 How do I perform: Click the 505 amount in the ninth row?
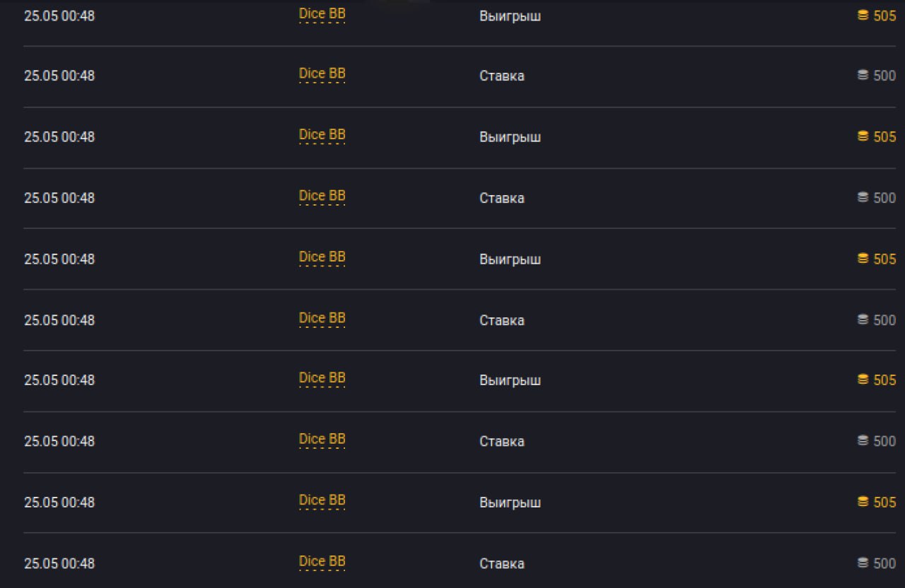point(884,502)
